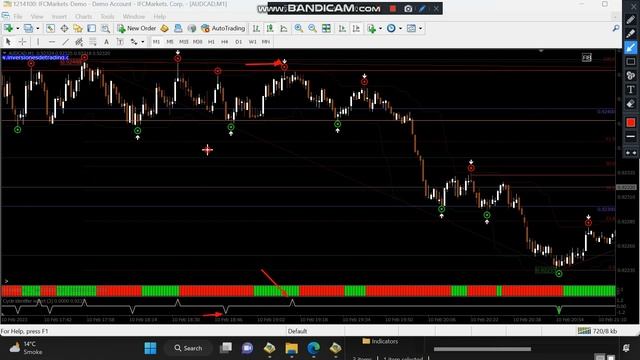Switch to M15 timeframe

coord(184,42)
